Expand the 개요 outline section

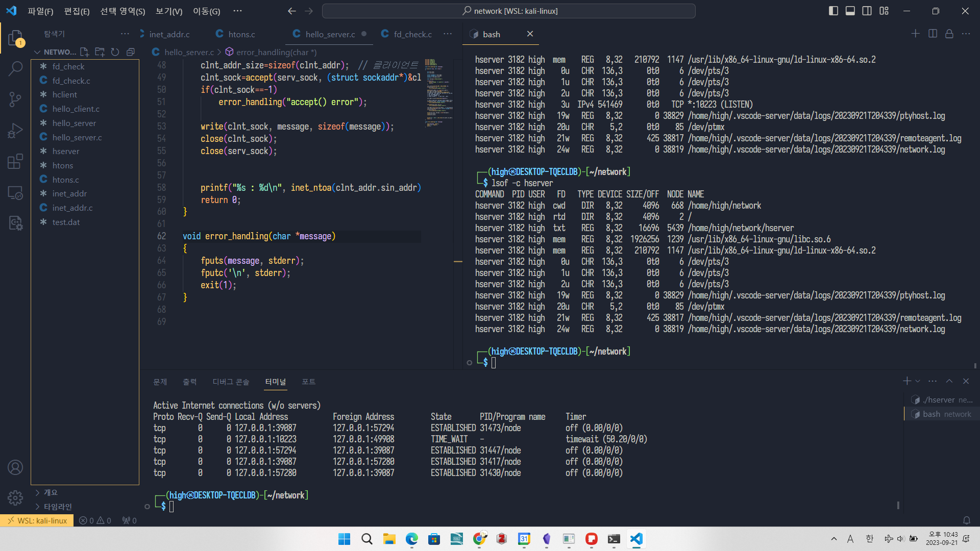pos(50,492)
